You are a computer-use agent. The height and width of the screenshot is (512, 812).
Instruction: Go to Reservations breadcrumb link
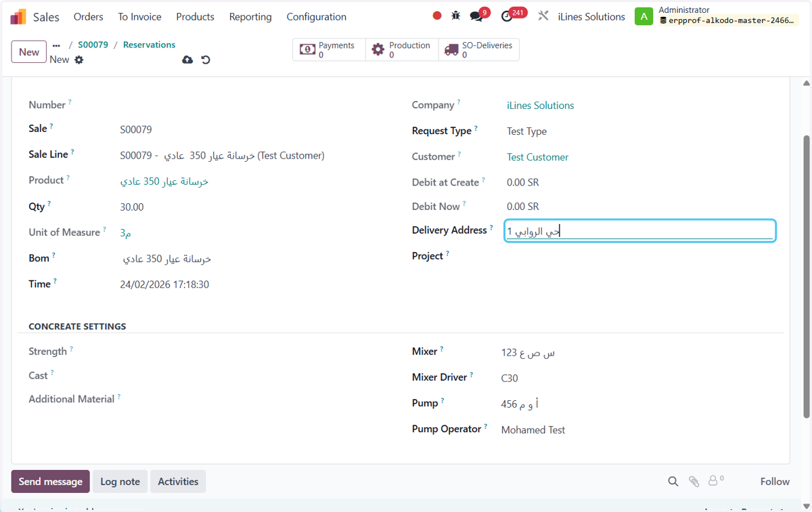click(x=149, y=45)
